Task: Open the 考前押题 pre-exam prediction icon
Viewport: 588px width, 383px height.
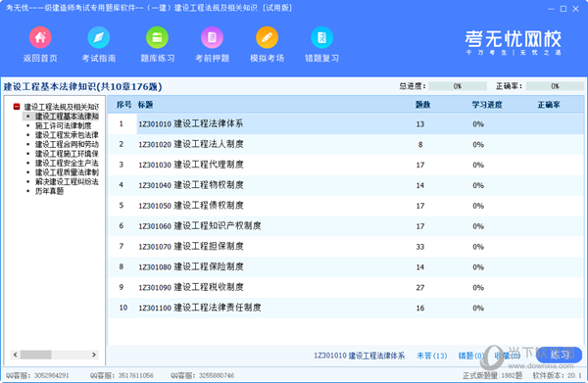Action: pyautogui.click(x=212, y=37)
